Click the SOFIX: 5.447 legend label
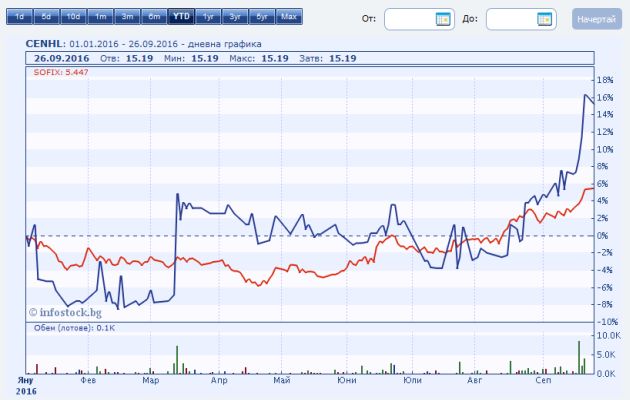630x400 pixels. click(x=61, y=72)
